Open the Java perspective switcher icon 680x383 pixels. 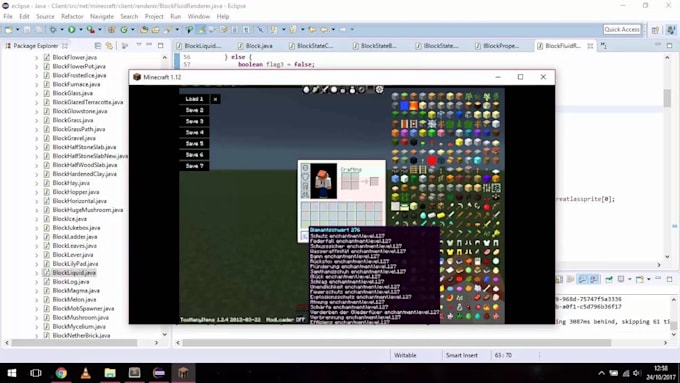(671, 29)
